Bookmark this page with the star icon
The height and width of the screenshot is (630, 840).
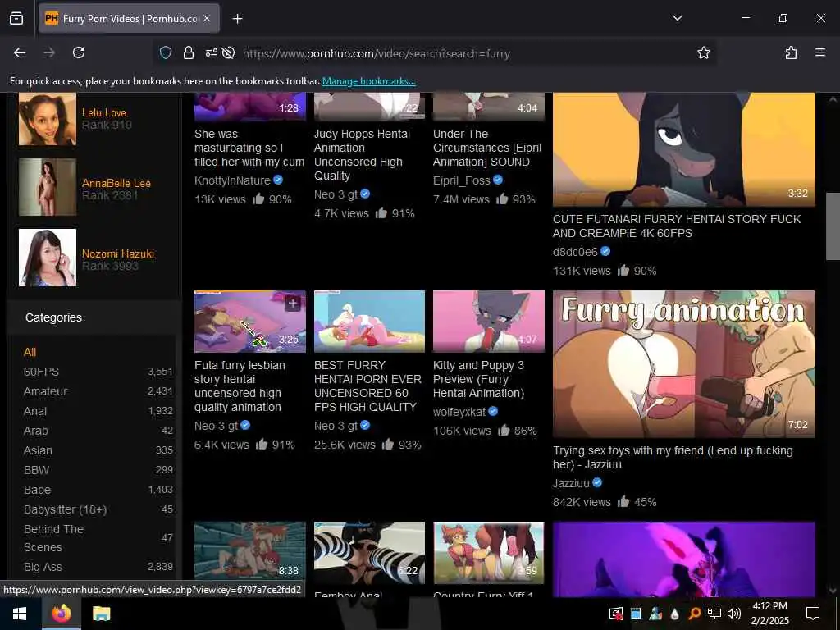[703, 52]
